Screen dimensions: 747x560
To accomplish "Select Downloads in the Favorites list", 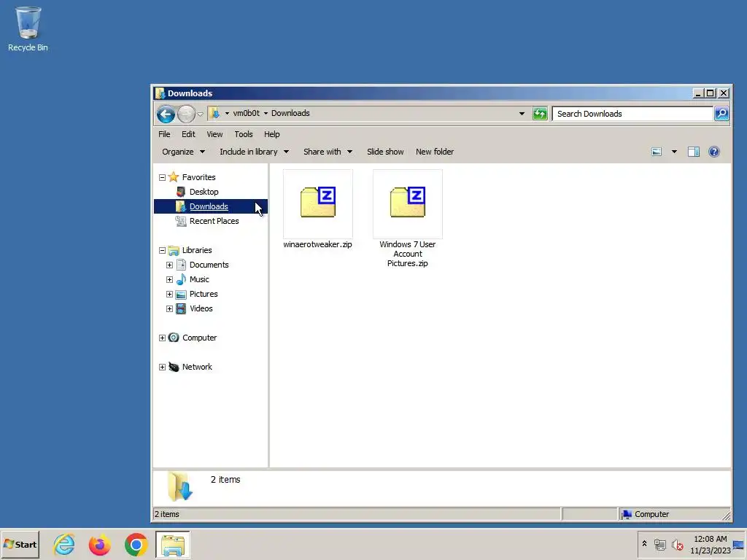I will [209, 206].
